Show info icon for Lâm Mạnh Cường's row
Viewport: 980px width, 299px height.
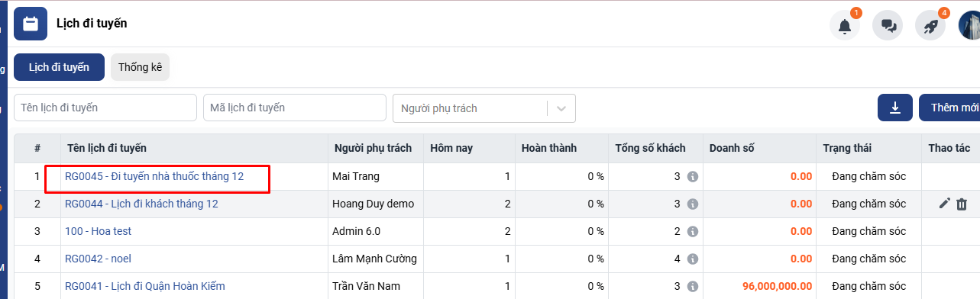coord(693,259)
